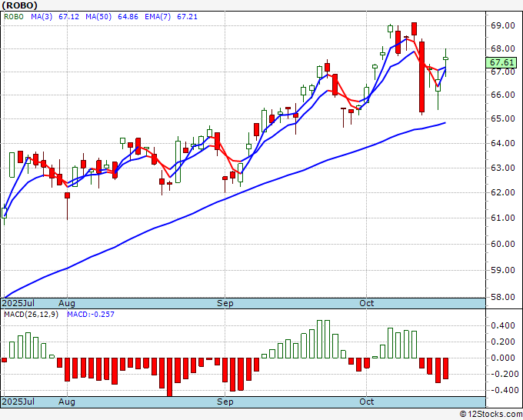This screenshot has width=523, height=420.
Task: Click Aug on price chart date axis
Action: [x=67, y=303]
